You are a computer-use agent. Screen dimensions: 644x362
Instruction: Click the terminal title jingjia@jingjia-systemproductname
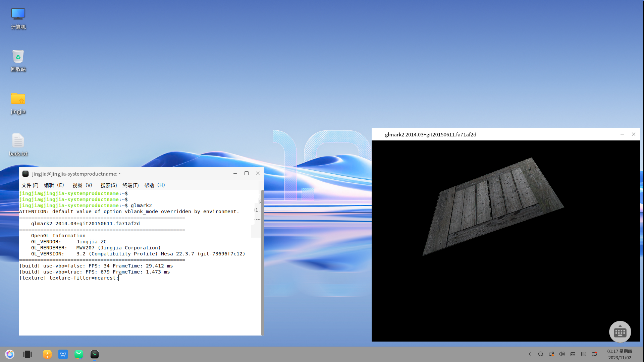tap(76, 174)
